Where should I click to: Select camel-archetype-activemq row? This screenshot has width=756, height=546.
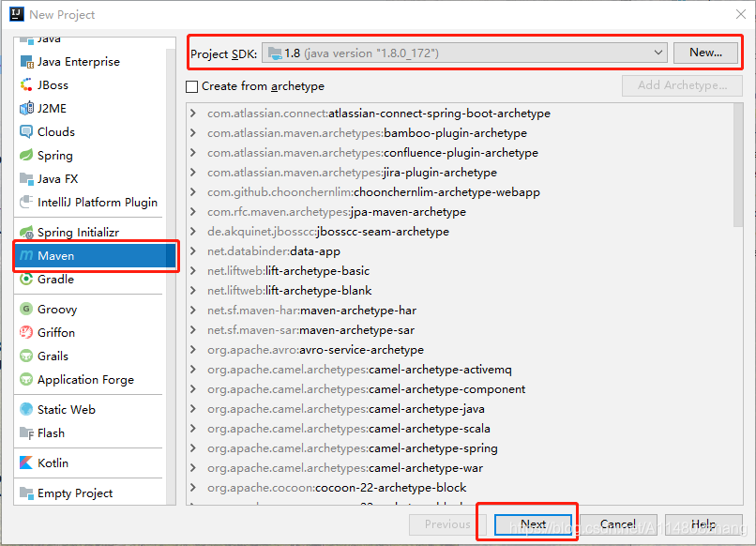pos(460,370)
